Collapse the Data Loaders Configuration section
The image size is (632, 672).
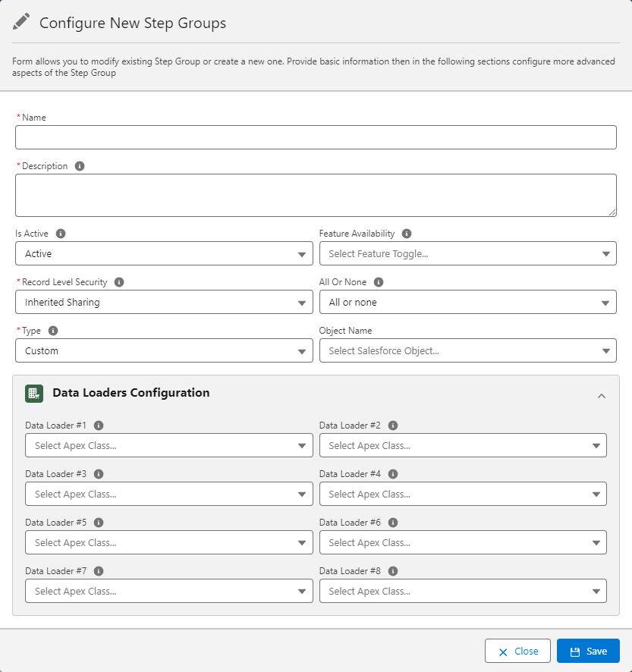tap(601, 395)
